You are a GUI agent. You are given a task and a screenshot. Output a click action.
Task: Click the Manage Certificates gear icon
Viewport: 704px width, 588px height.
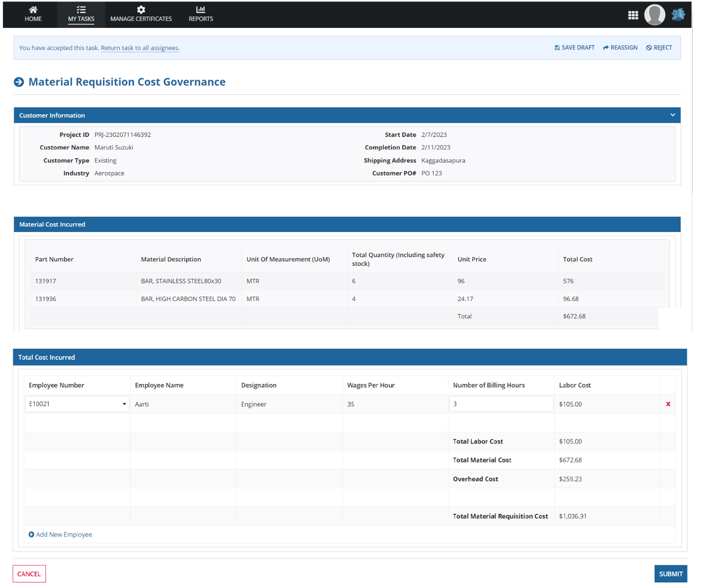coord(141,9)
